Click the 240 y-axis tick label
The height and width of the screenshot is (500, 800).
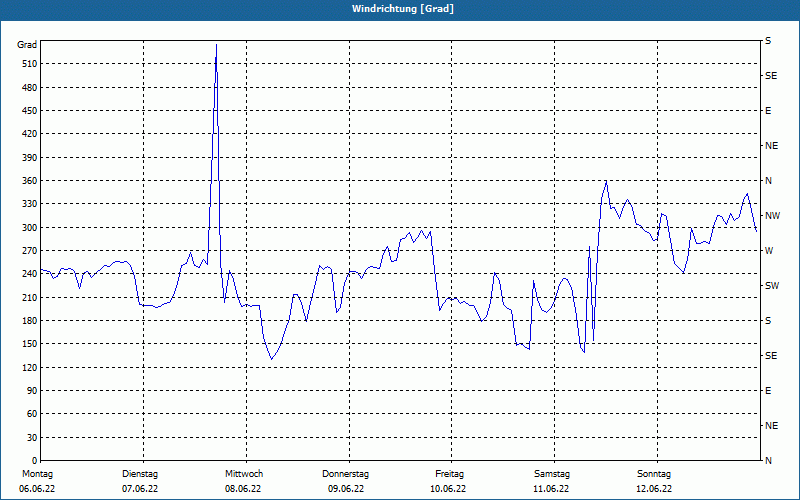[30, 274]
